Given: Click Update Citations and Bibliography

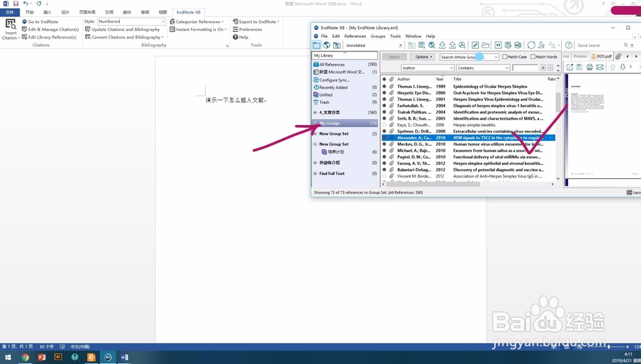Looking at the screenshot, I should [x=122, y=29].
